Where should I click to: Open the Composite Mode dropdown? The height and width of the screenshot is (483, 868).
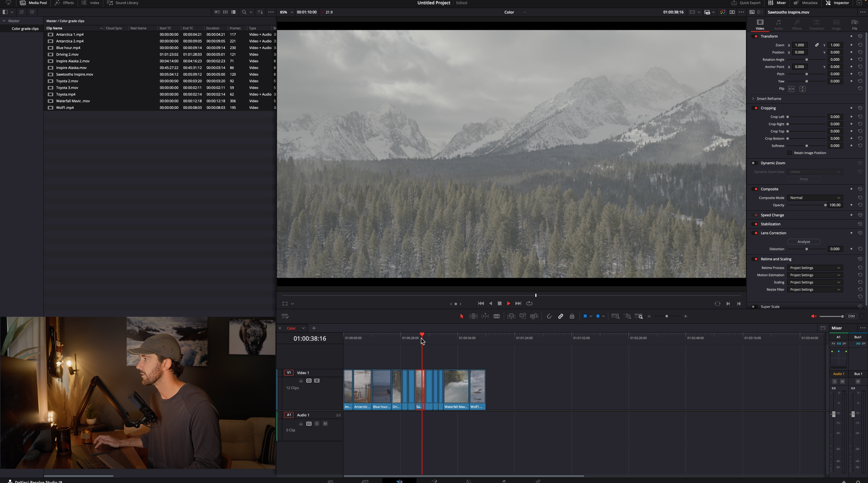(815, 198)
